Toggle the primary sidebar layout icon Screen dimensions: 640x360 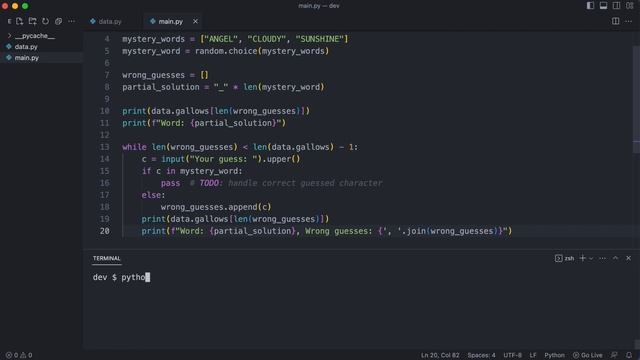point(590,6)
